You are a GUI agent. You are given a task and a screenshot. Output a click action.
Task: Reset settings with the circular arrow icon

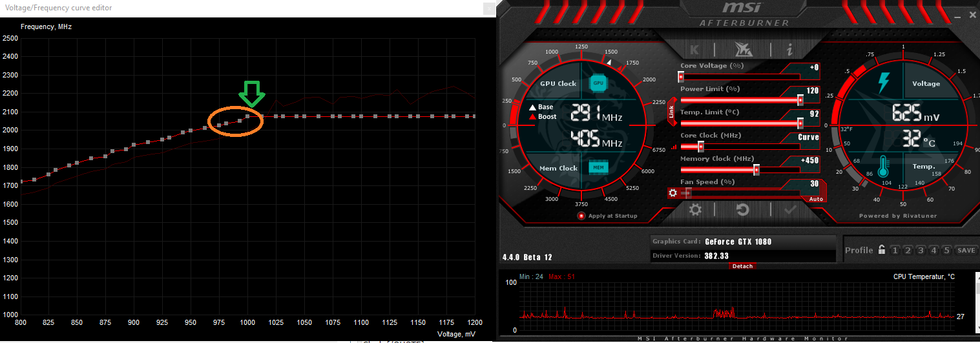743,209
